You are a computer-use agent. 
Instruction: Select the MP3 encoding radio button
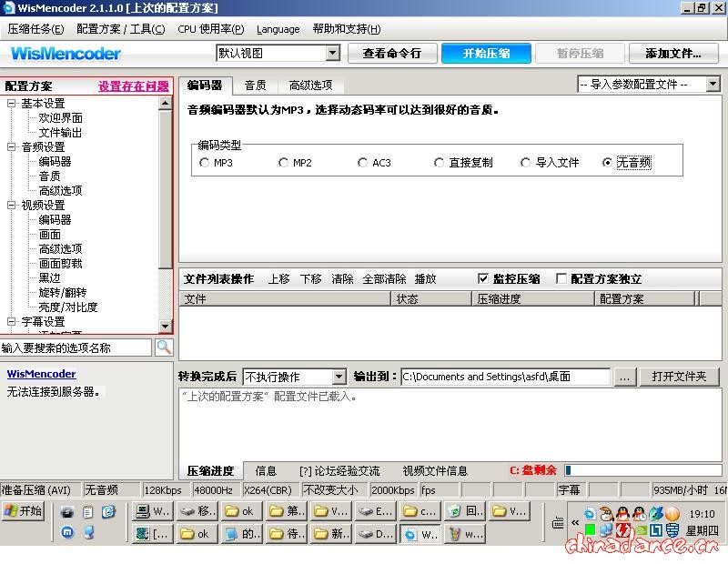click(206, 161)
